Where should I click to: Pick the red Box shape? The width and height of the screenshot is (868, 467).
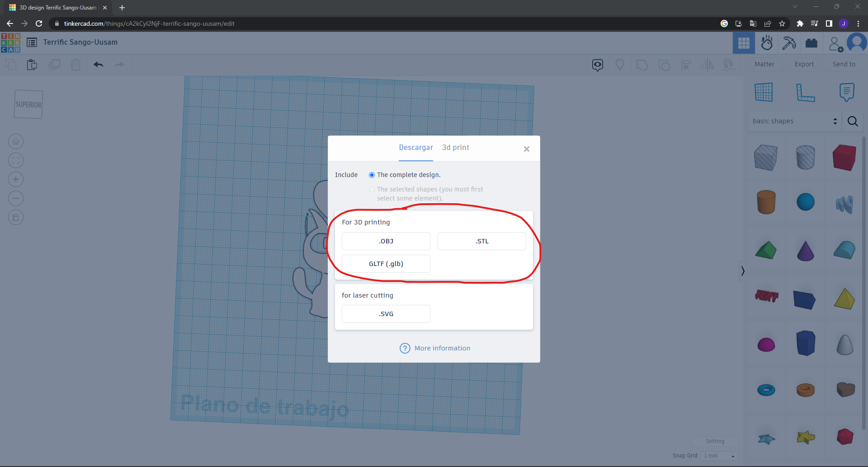pos(844,158)
